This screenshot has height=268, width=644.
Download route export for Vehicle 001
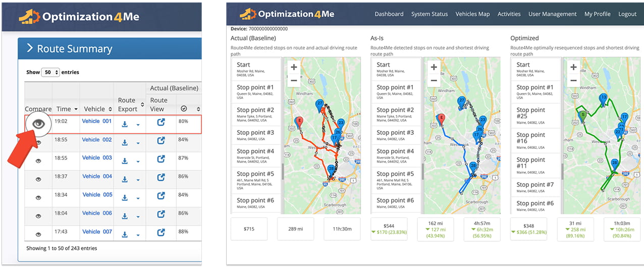click(x=125, y=124)
